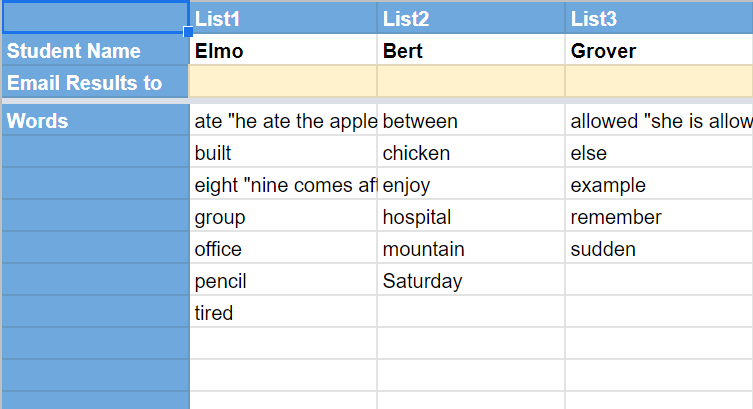Click the Saturday cell in List2
The image size is (753, 409).
pyautogui.click(x=470, y=281)
